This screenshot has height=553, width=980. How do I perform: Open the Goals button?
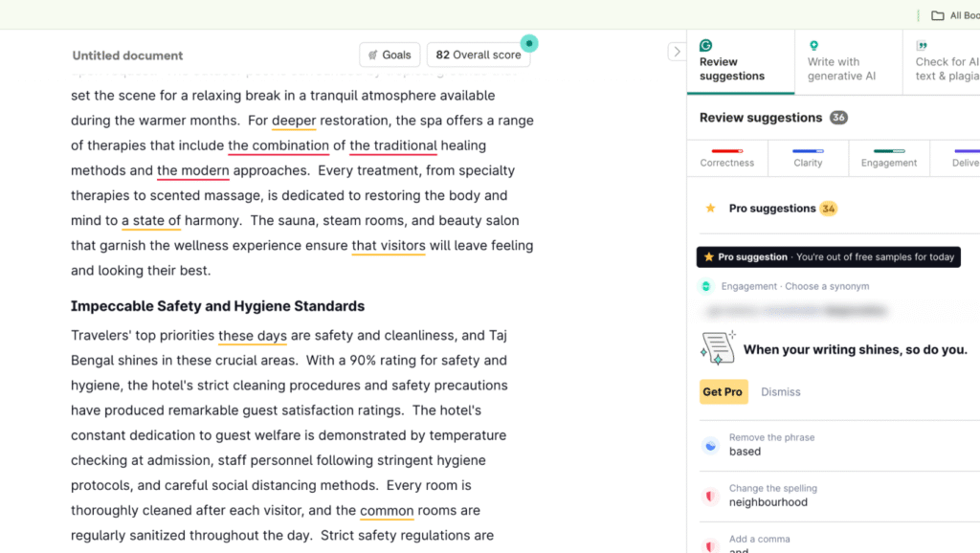tap(389, 55)
